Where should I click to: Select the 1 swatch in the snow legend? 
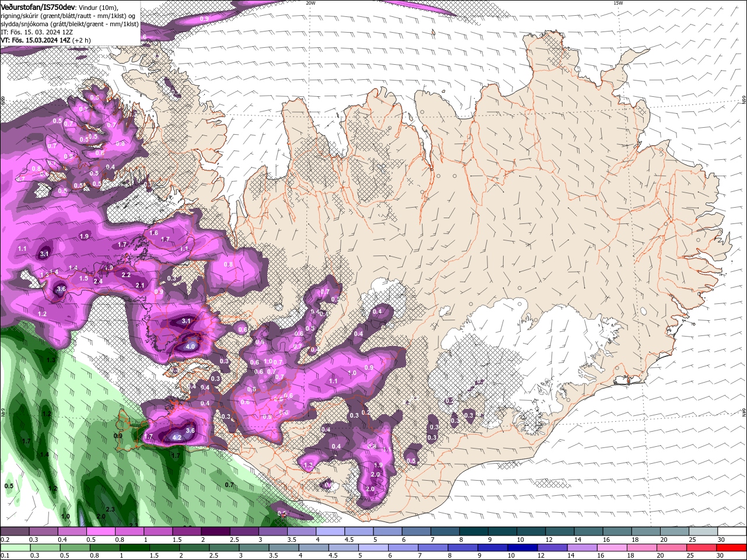pyautogui.click(x=158, y=531)
